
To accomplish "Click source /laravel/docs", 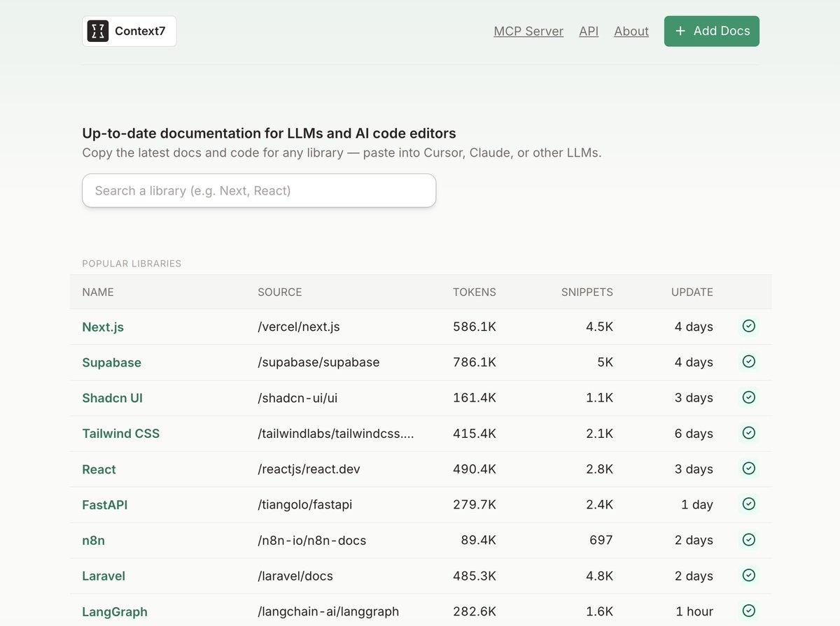I will (295, 576).
